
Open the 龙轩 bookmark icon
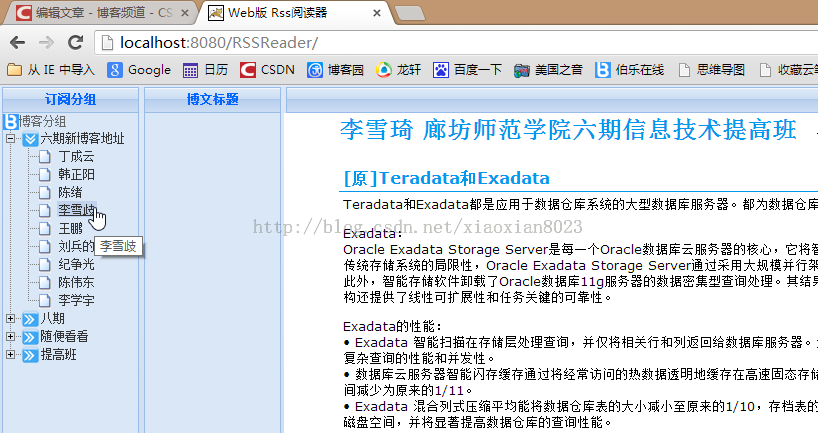(383, 70)
